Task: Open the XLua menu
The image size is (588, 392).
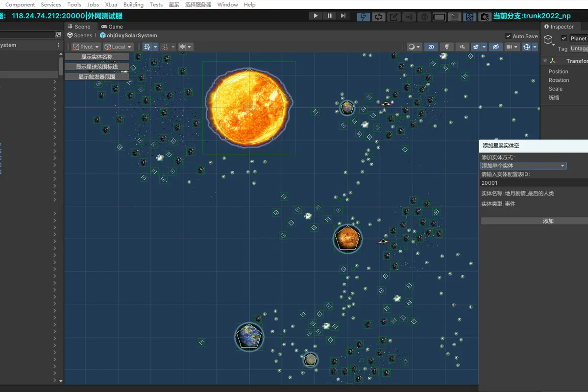Action: pyautogui.click(x=111, y=4)
